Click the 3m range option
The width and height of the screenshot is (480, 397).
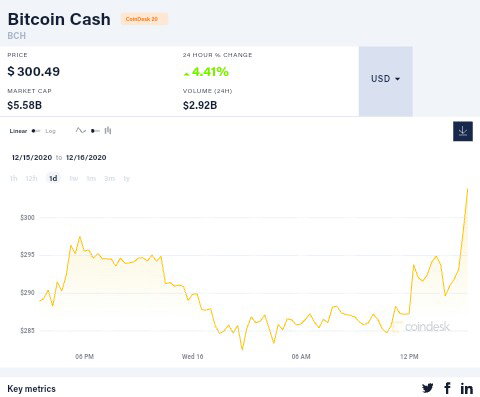[109, 179]
